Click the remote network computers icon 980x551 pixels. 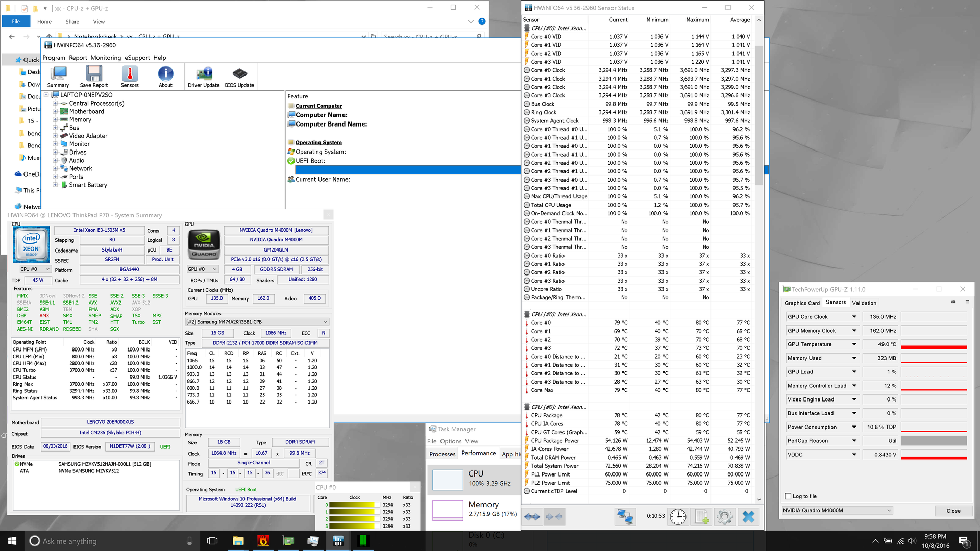pyautogui.click(x=625, y=517)
